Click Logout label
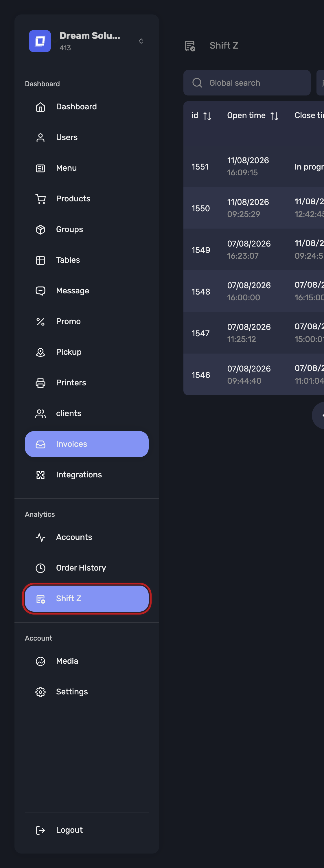This screenshot has height=868, width=324. [x=69, y=830]
